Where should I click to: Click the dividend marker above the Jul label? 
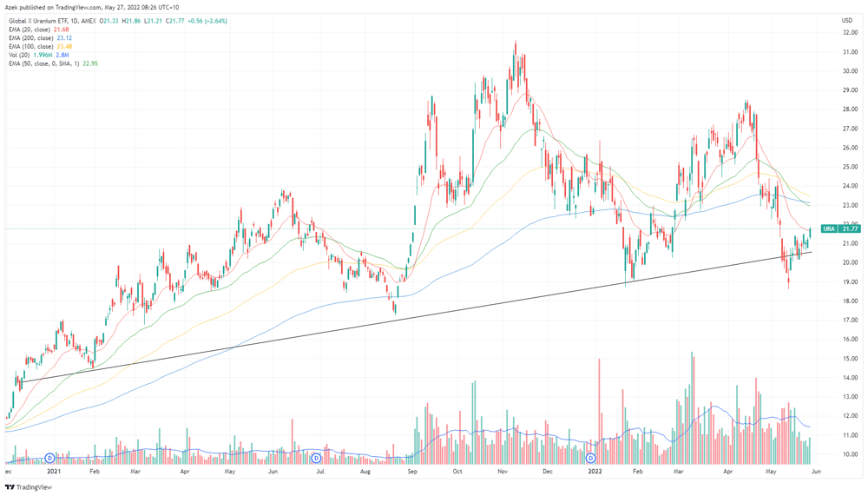tap(316, 458)
